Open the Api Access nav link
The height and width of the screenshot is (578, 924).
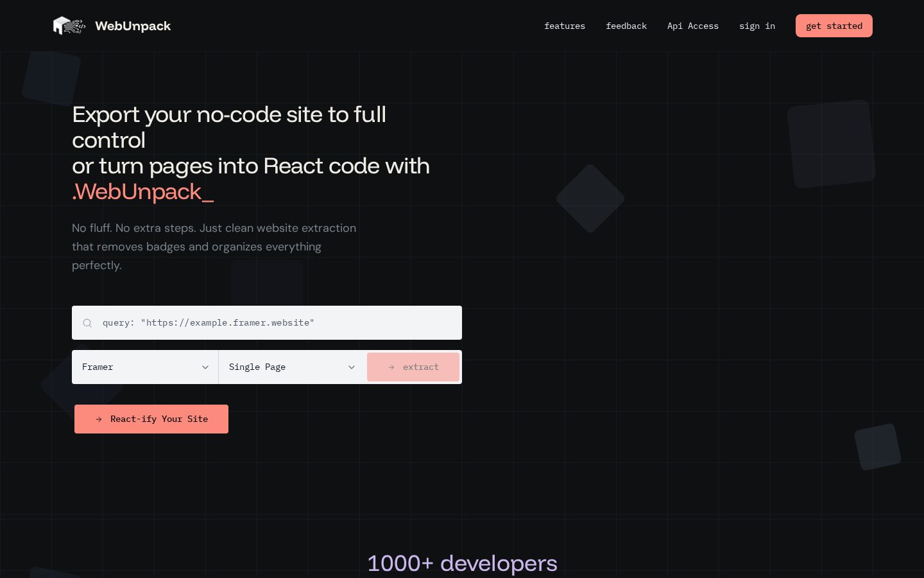click(x=693, y=26)
